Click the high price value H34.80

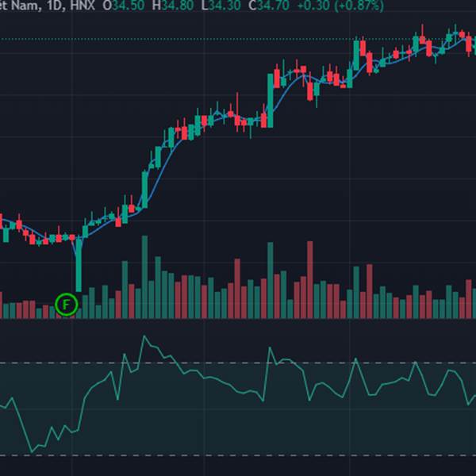[x=172, y=6]
